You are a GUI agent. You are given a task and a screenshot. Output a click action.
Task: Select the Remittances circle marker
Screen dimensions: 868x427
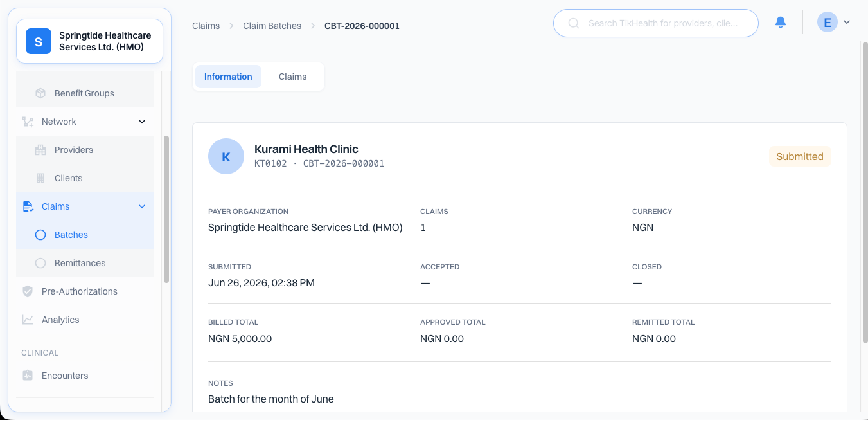[x=40, y=263]
